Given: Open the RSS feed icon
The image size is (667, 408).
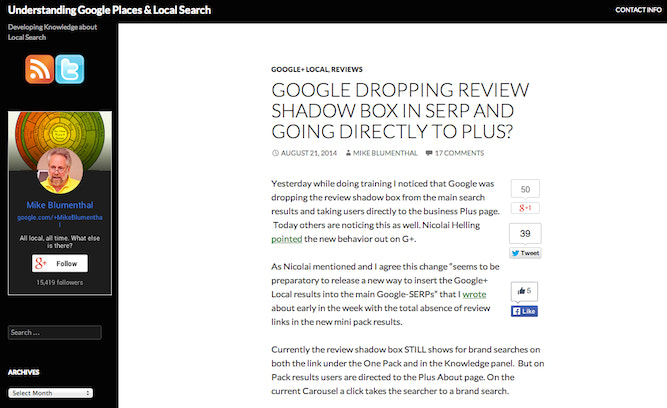Looking at the screenshot, I should [x=40, y=69].
